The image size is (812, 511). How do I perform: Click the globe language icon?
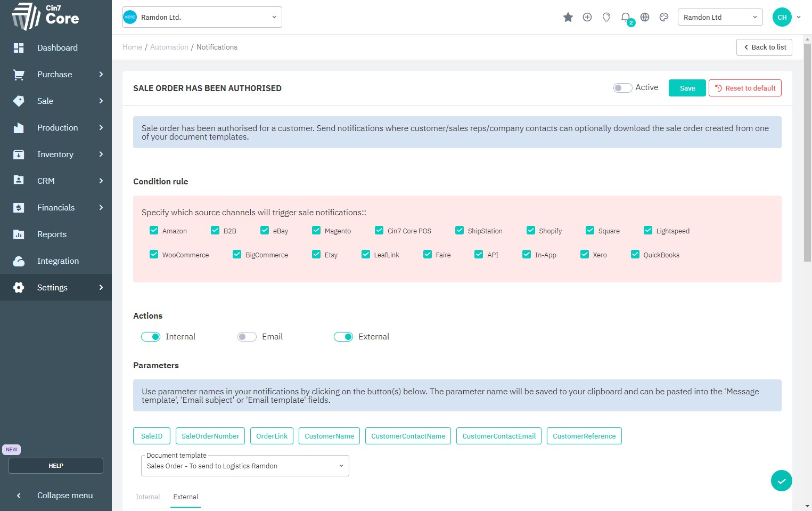[x=644, y=18]
